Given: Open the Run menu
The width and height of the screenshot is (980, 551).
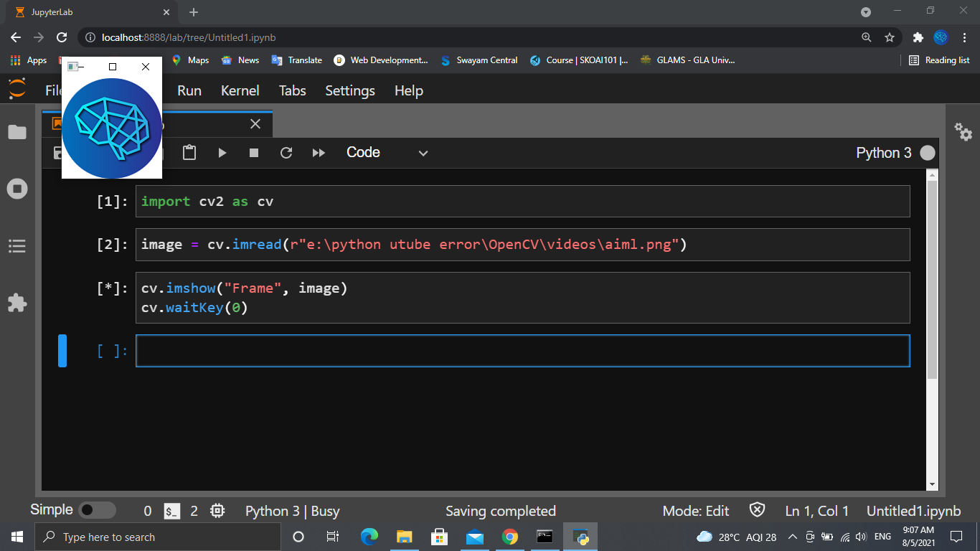Looking at the screenshot, I should point(189,90).
